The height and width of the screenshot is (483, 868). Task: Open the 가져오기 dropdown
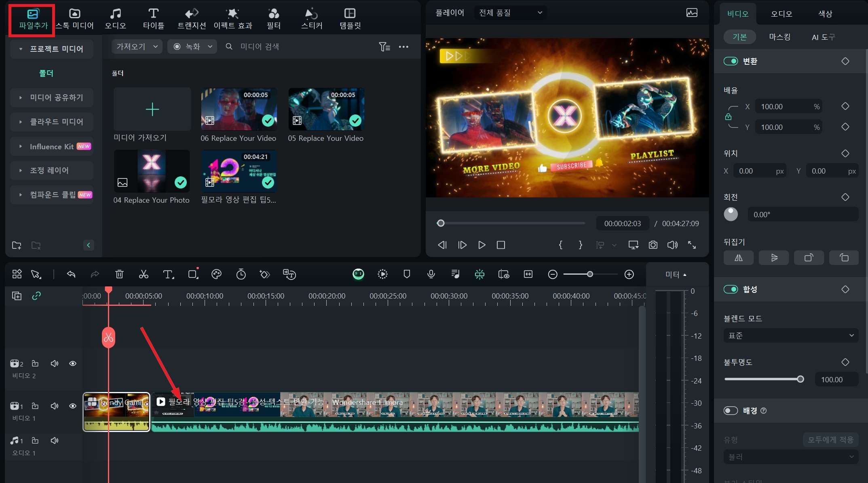[137, 47]
